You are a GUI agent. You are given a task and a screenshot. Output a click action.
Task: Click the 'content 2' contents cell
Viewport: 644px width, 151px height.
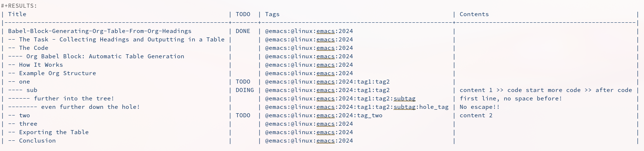click(x=476, y=115)
